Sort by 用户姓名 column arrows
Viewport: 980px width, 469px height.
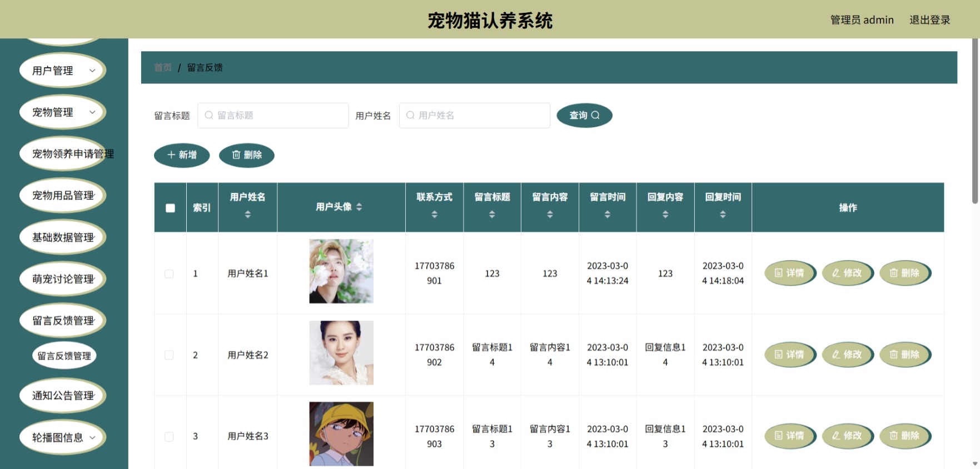[x=248, y=214]
